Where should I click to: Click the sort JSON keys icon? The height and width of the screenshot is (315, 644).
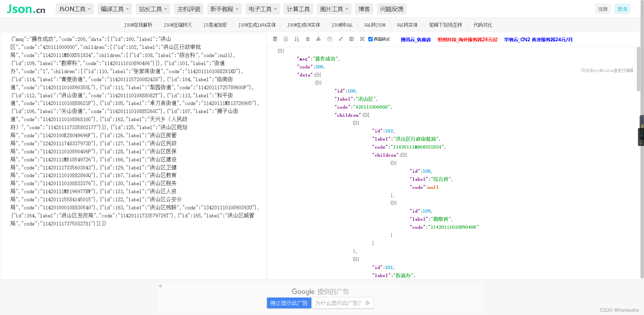tap(297, 39)
